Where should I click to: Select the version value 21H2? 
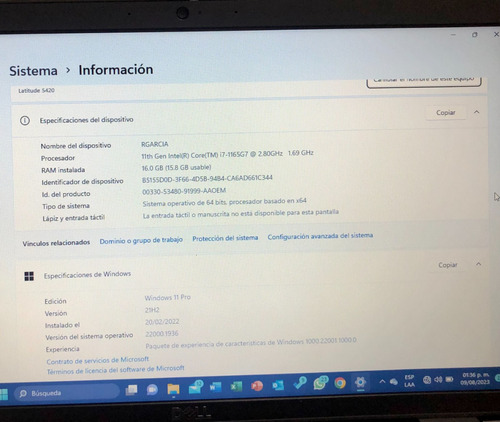[x=152, y=310]
